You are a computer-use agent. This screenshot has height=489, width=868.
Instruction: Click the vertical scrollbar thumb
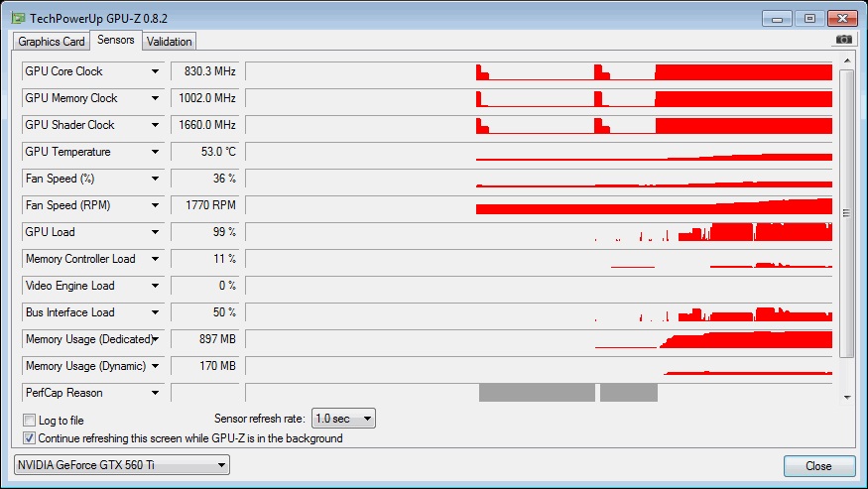click(x=847, y=213)
